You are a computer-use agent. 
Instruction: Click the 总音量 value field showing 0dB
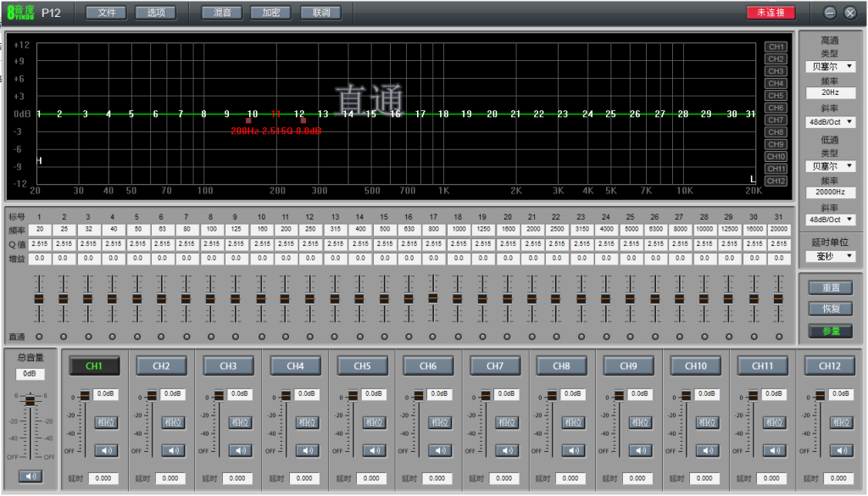click(x=30, y=374)
